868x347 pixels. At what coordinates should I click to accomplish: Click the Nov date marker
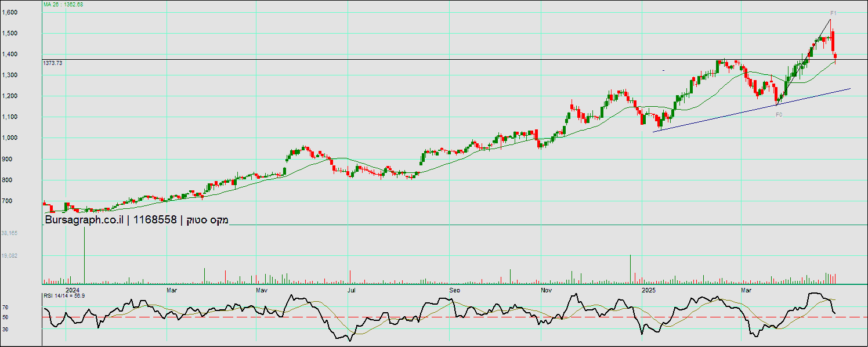pos(546,289)
